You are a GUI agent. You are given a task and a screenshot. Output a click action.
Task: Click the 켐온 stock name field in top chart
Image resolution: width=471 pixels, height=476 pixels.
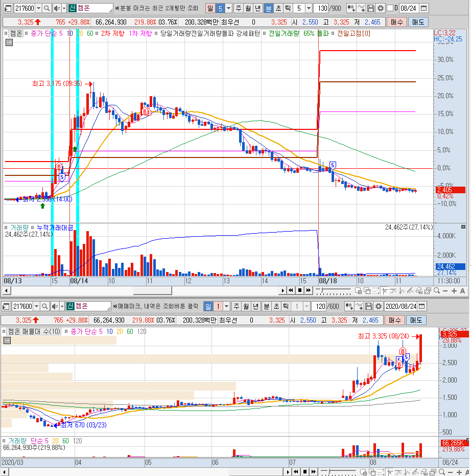(90, 8)
